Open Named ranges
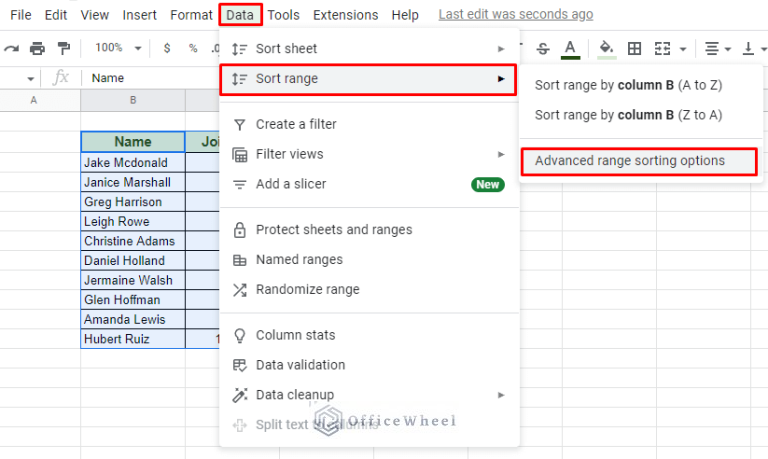The width and height of the screenshot is (768, 459). coord(369,260)
